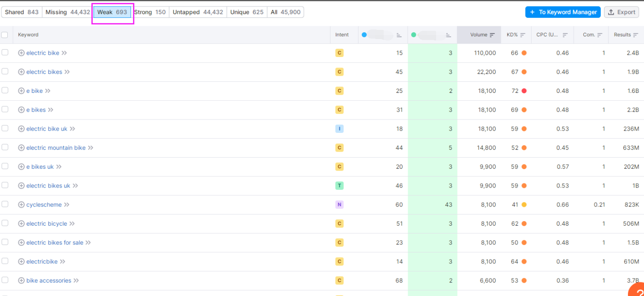Click the sort icon in Volume column header

[492, 35]
